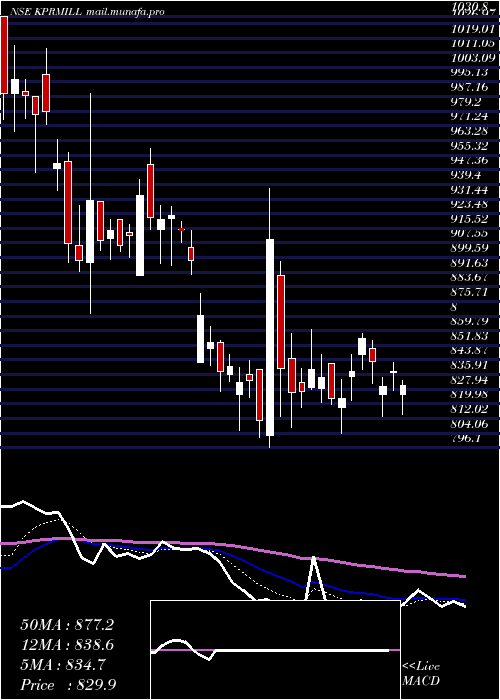
Task: Click the 1019.01 price axis label
Action: tap(473, 29)
